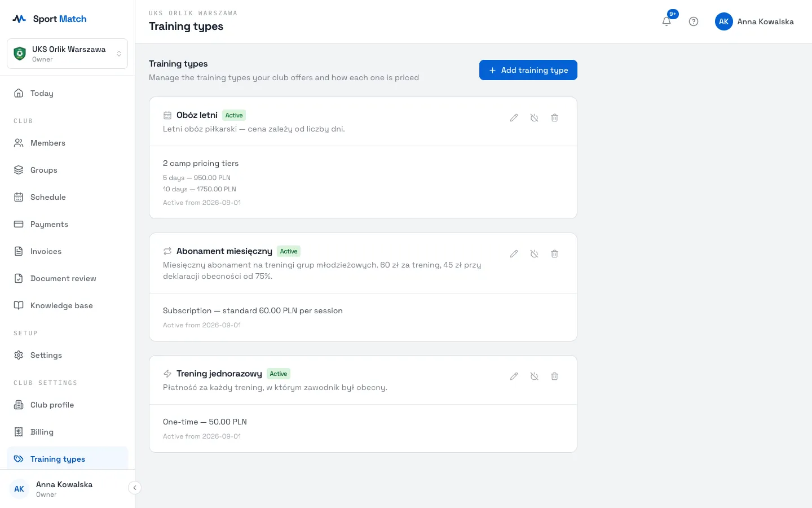Open the Schedule page
812x508 pixels.
pos(67,197)
